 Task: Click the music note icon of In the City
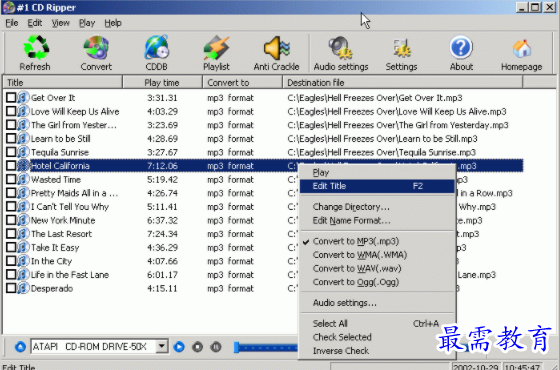pyautogui.click(x=23, y=261)
